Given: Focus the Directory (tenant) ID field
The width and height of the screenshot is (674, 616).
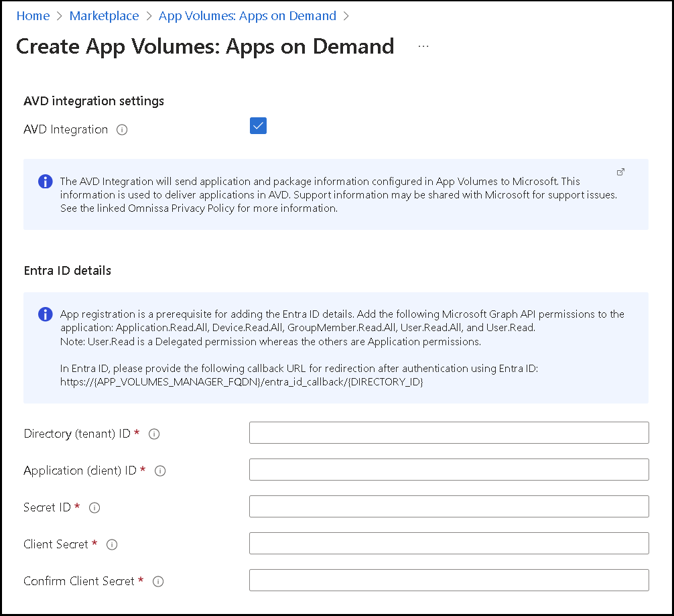Looking at the screenshot, I should tap(449, 433).
